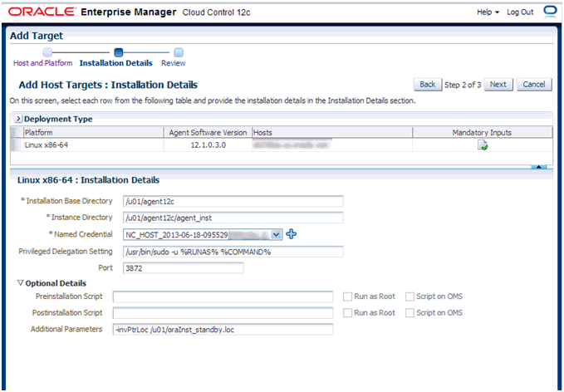Click the Port field
Viewport: 564px width, 392px height.
point(183,268)
